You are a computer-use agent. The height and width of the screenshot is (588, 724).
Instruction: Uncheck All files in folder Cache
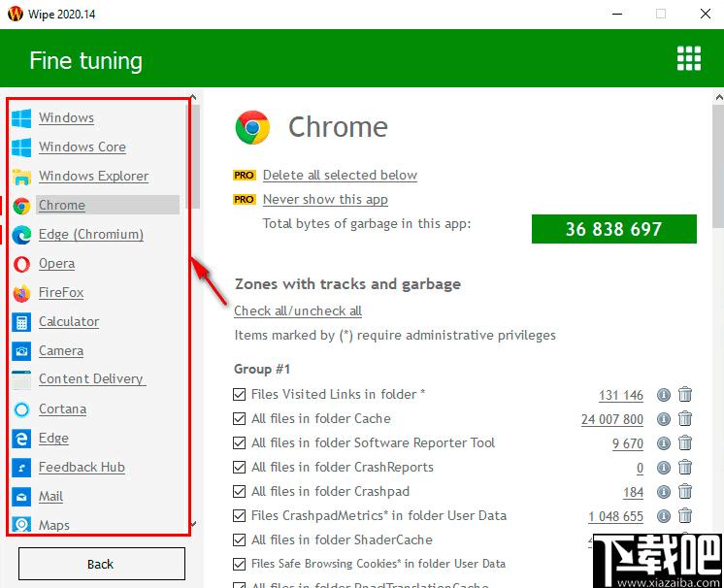pyautogui.click(x=239, y=418)
